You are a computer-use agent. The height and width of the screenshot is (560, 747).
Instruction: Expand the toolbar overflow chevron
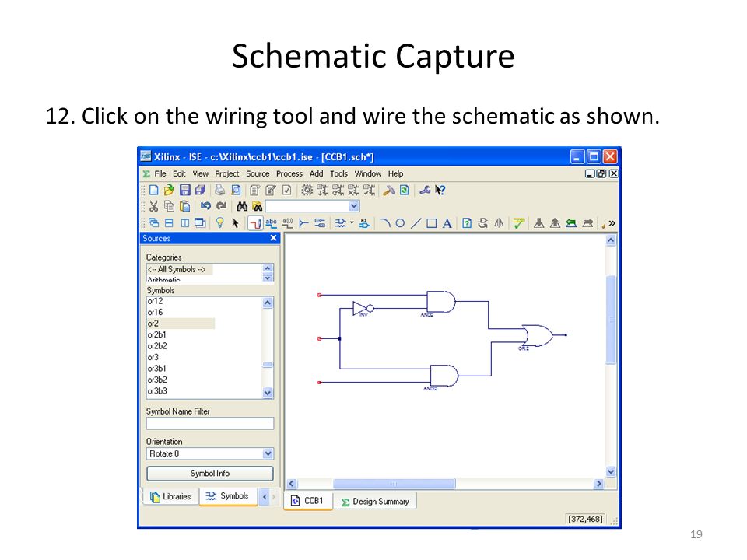click(612, 223)
